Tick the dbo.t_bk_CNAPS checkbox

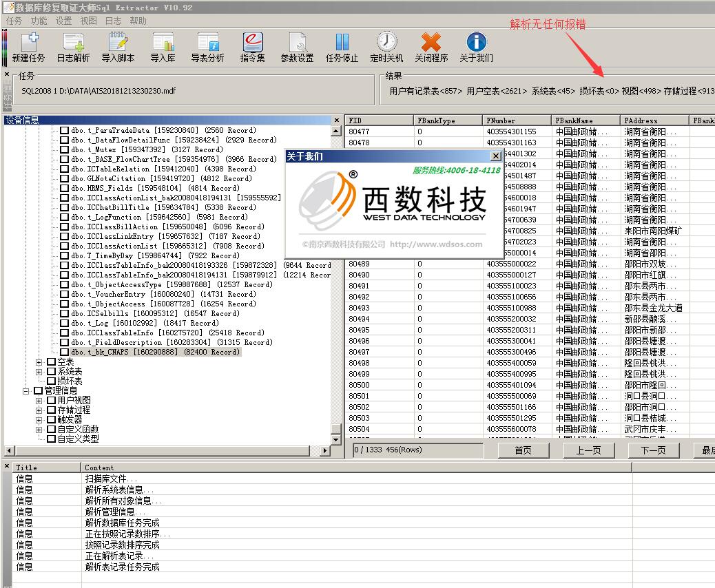click(x=64, y=352)
